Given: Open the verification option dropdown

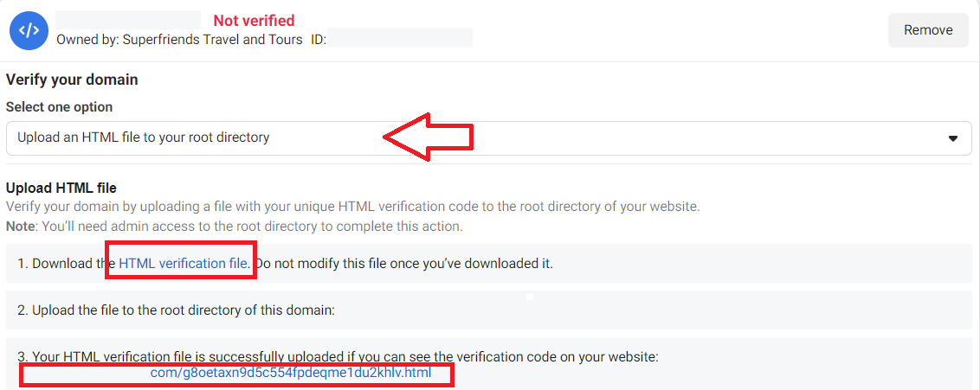Looking at the screenshot, I should coord(489,137).
